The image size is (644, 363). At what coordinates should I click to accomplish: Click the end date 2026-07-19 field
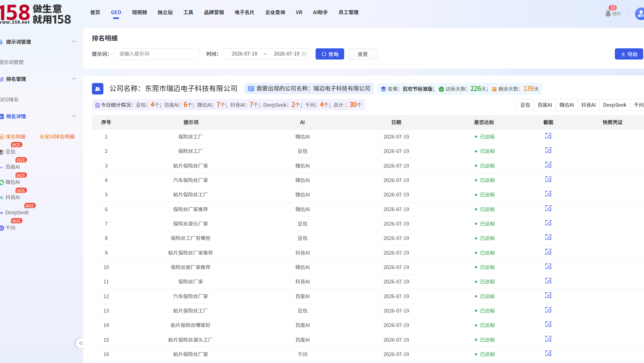[x=286, y=54]
